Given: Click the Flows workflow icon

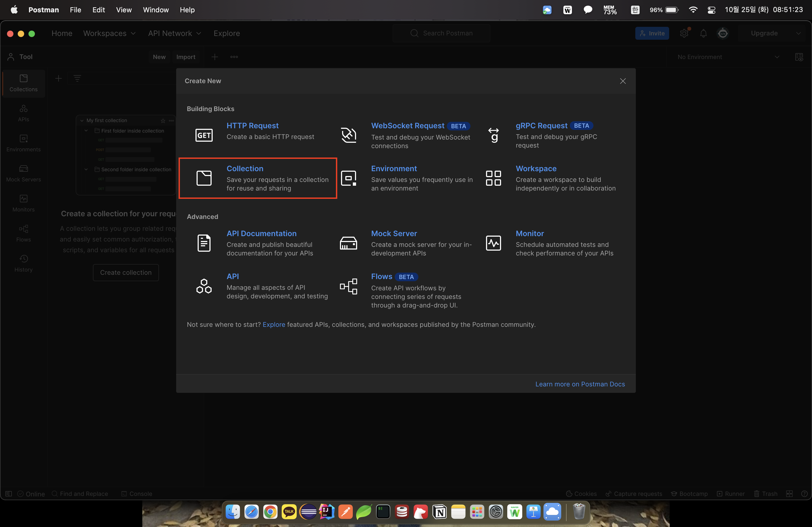Looking at the screenshot, I should point(348,286).
